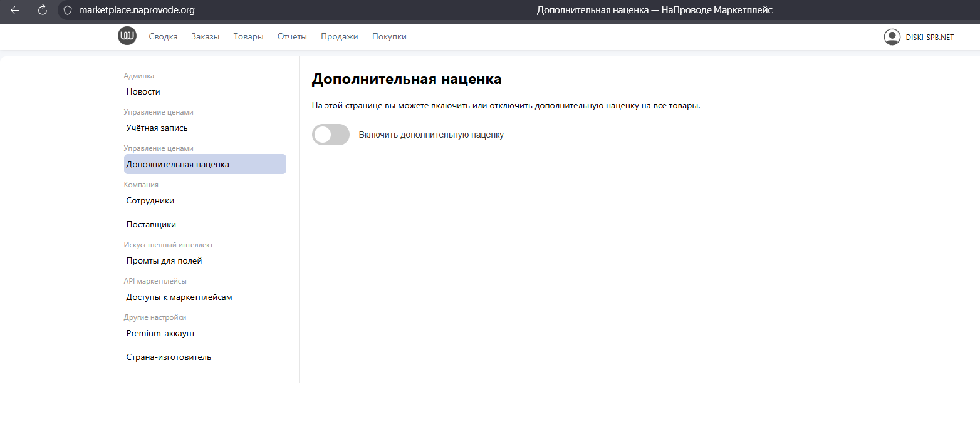This screenshot has width=980, height=432.
Task: Select Сотрудники in the sidebar
Action: 150,201
